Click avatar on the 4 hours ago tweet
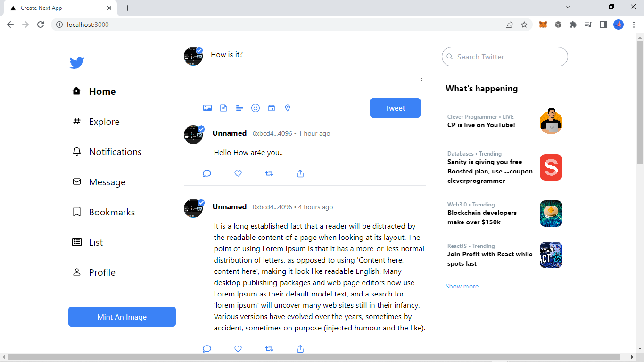Image resolution: width=644 pixels, height=362 pixels. point(193,208)
